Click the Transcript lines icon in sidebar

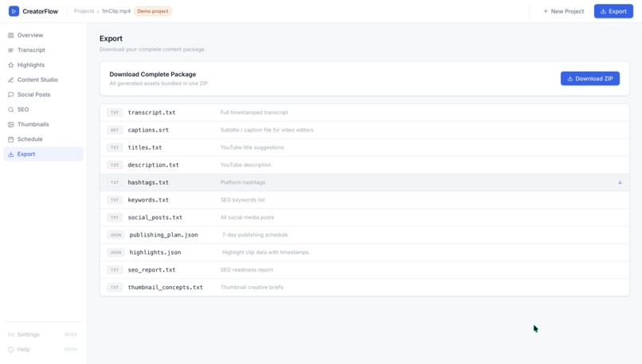10,50
